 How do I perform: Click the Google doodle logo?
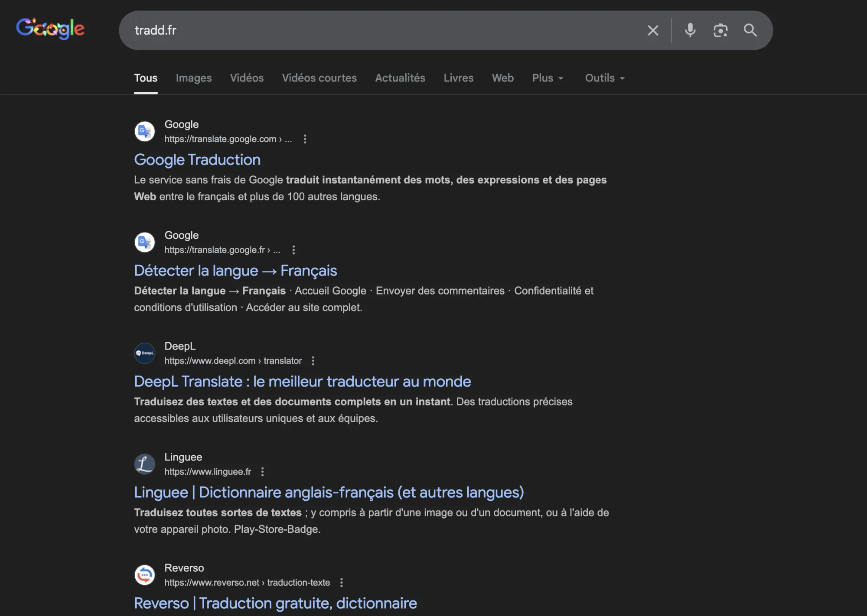50,29
